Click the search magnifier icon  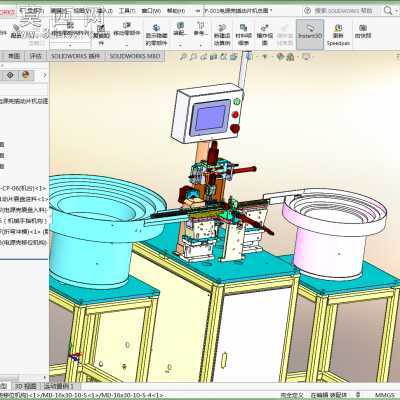388,10
